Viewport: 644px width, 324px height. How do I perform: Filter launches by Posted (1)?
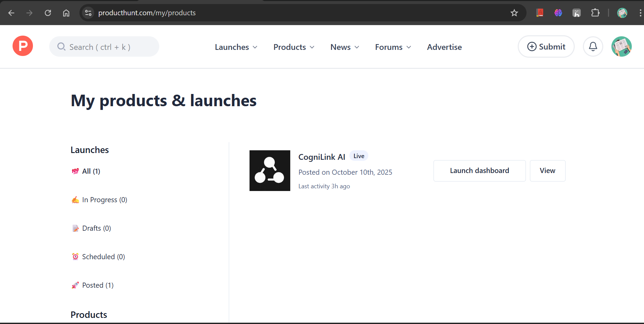point(98,285)
